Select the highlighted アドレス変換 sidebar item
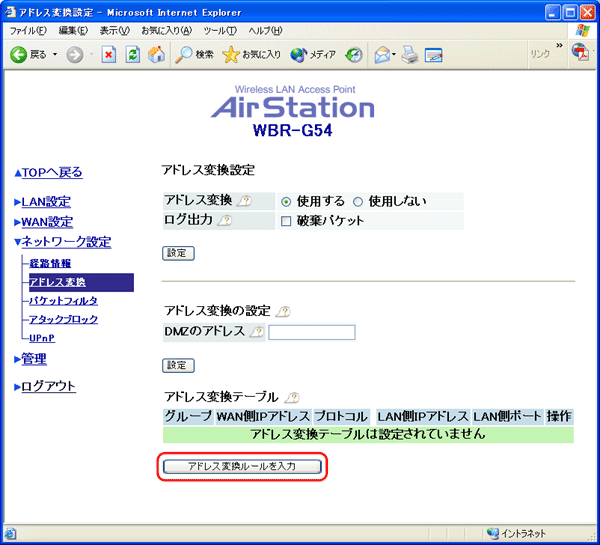The width and height of the screenshot is (600, 545). coord(81,282)
